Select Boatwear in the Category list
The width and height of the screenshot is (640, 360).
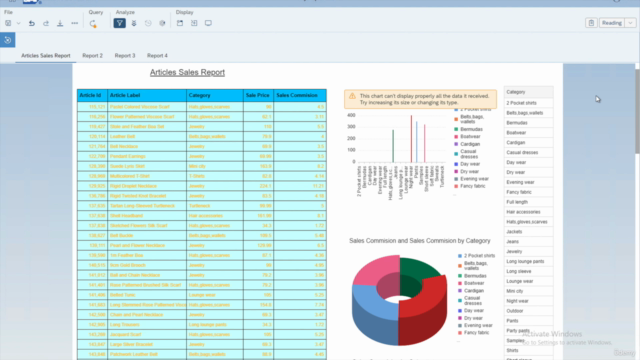529,133
